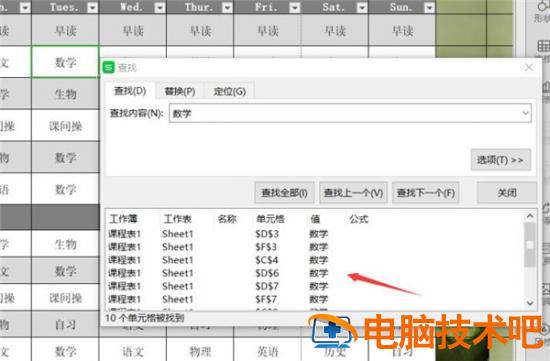The height and width of the screenshot is (361, 550).
Task: Switch to the 替换(P) tab
Action: pyautogui.click(x=180, y=92)
